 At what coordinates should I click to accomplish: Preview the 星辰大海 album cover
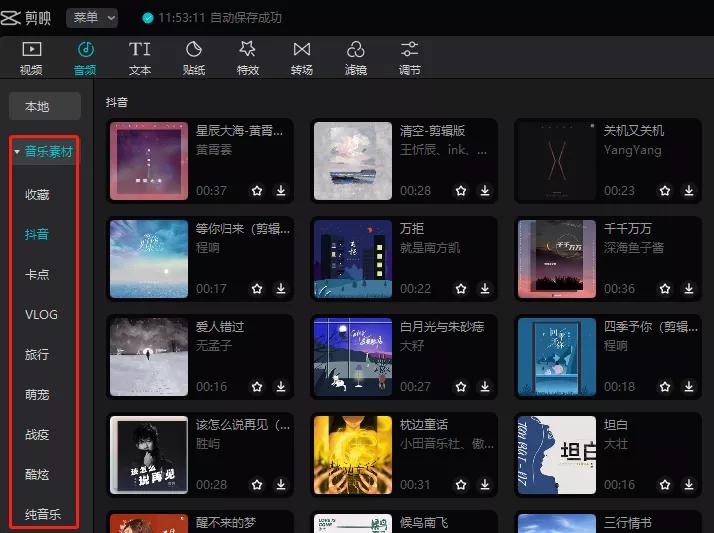point(149,161)
